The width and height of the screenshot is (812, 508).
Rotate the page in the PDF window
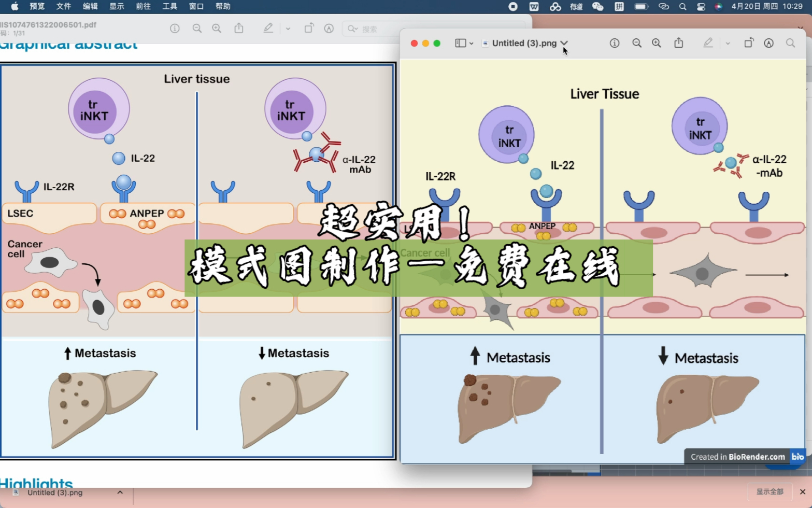pos(309,28)
